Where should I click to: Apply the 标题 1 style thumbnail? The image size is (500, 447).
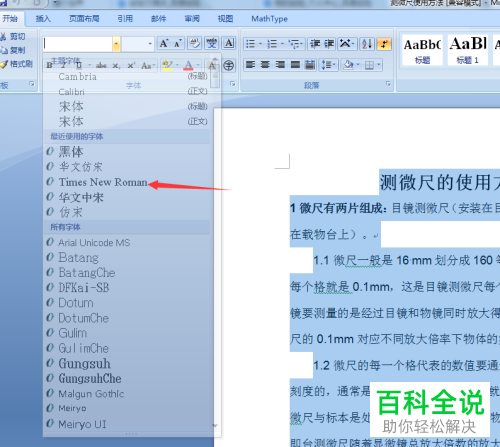point(468,50)
